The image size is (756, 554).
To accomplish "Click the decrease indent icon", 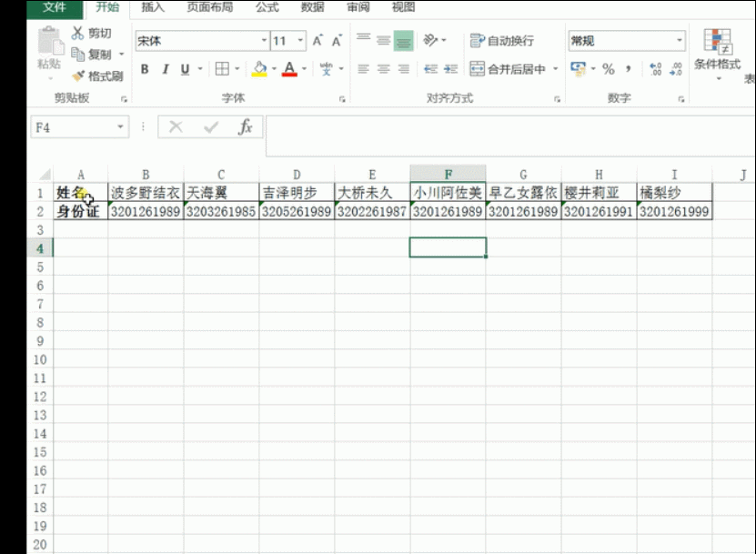I will [x=430, y=69].
